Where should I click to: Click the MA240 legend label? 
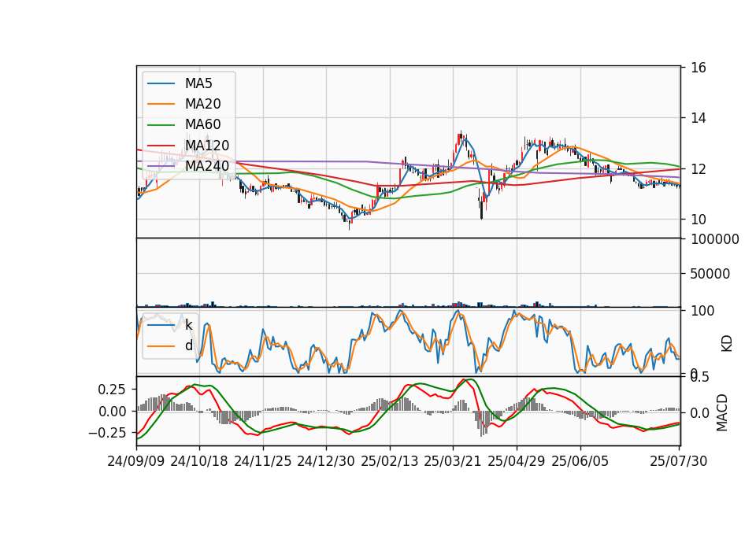point(207,166)
